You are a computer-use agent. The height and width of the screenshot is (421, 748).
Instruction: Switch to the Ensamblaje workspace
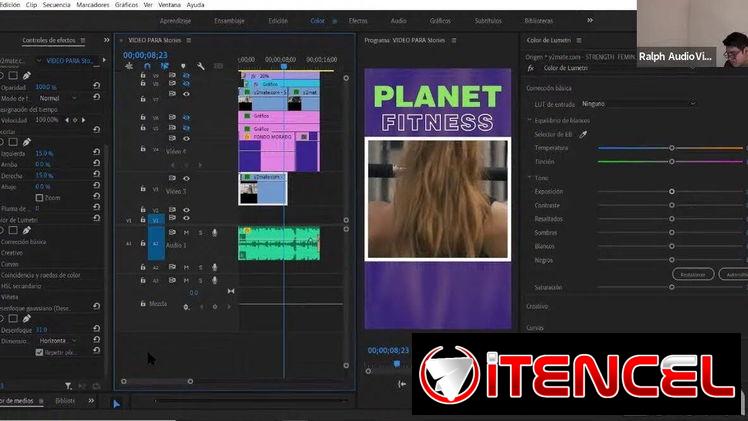point(229,21)
